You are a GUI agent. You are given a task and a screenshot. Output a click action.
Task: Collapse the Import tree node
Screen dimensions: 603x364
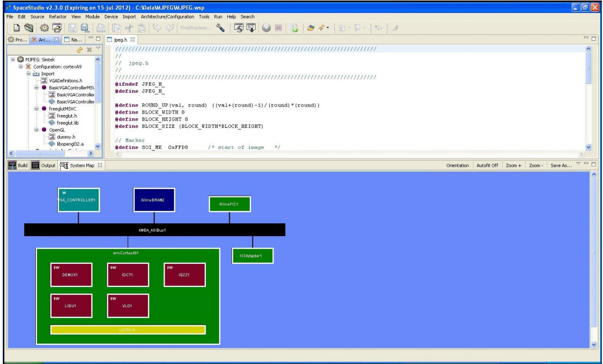(x=29, y=74)
